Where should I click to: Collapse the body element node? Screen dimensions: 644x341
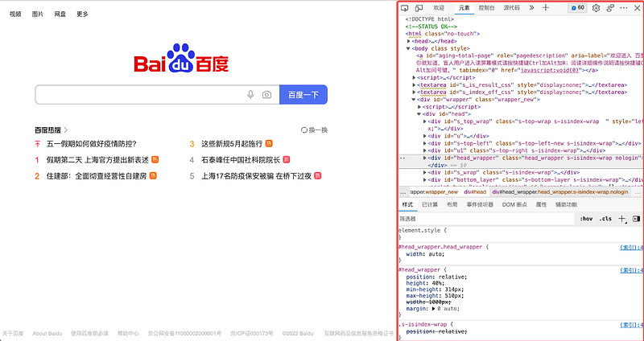pyautogui.click(x=409, y=48)
